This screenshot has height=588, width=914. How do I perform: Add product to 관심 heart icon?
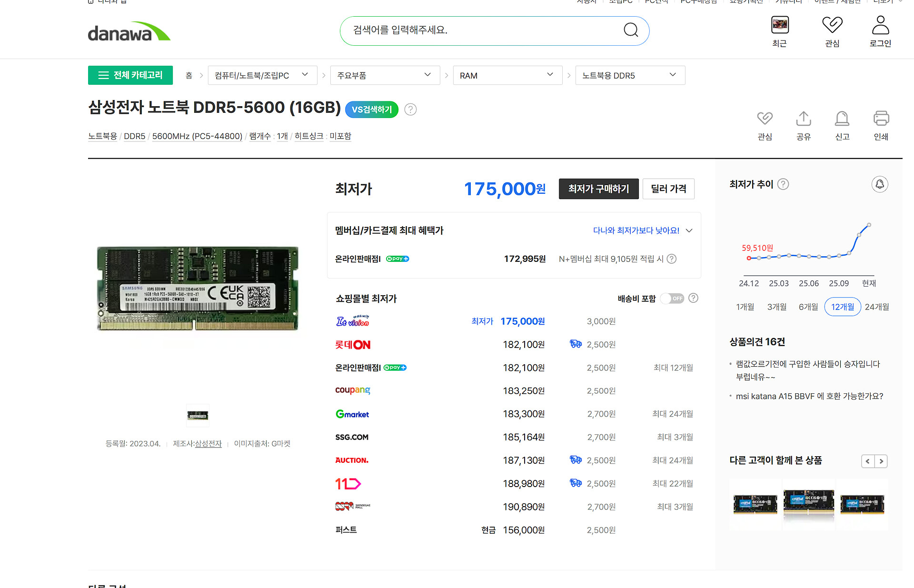[765, 119]
